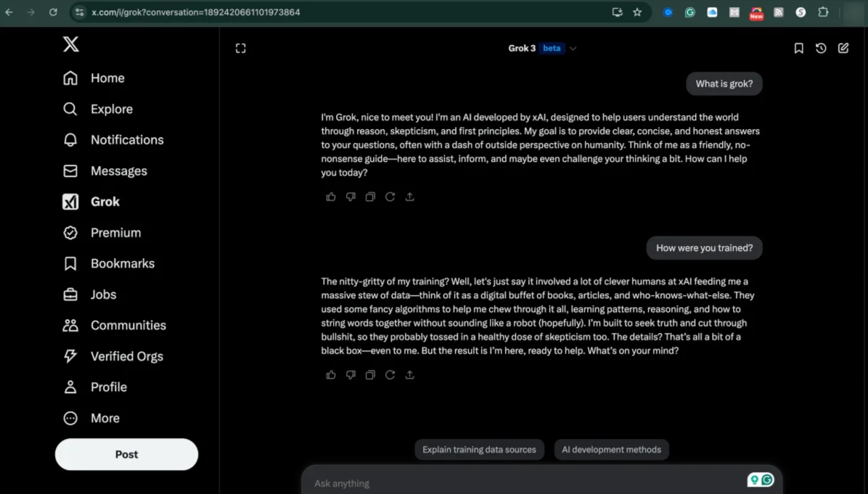
Task: Start a new chat with compose icon
Action: tap(843, 49)
